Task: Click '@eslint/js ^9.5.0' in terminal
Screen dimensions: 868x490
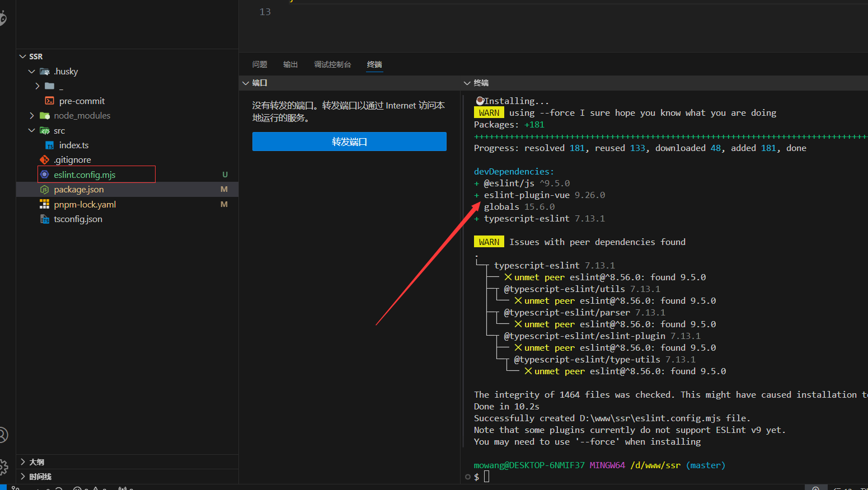Action: pyautogui.click(x=527, y=183)
